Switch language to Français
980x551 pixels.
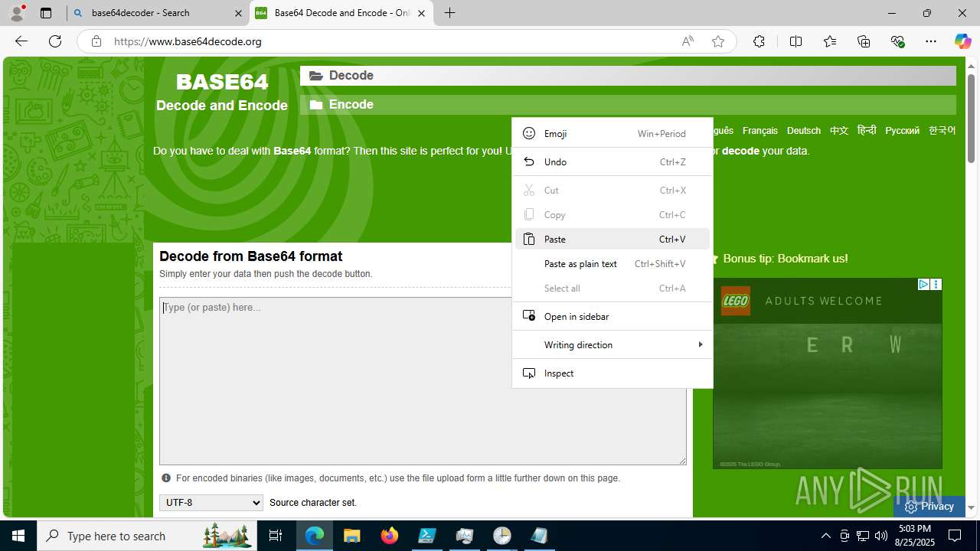759,131
